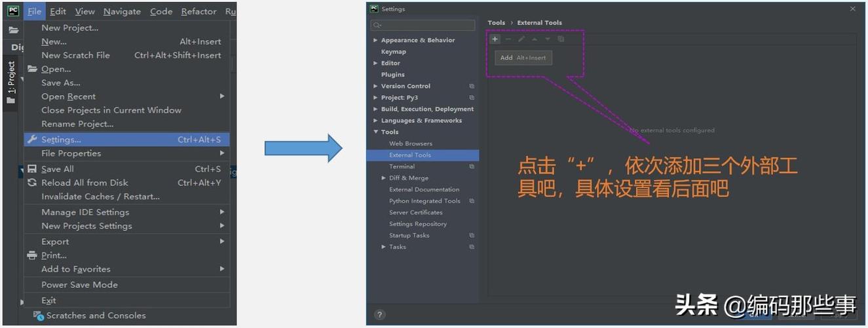Screen dimensions: 868x328
Task: Open the Export submenu
Action: 127,241
